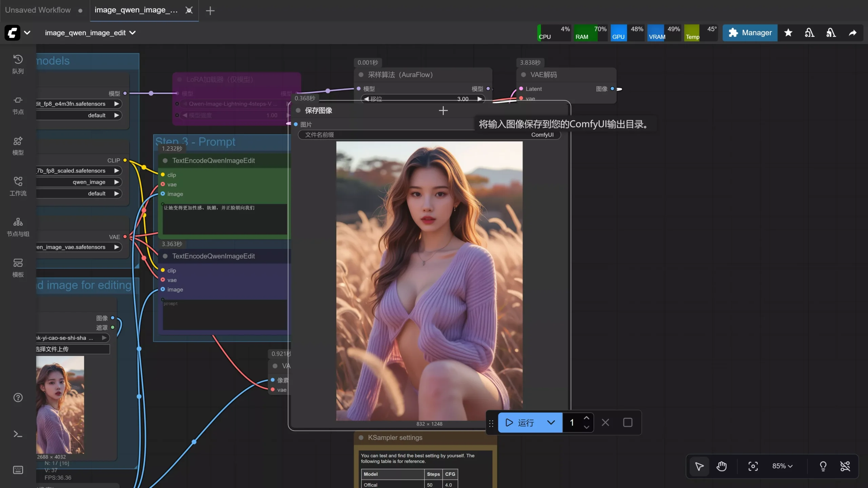Click the share workflow arrow icon at top right
Screen dimensions: 868x488
[x=853, y=33]
